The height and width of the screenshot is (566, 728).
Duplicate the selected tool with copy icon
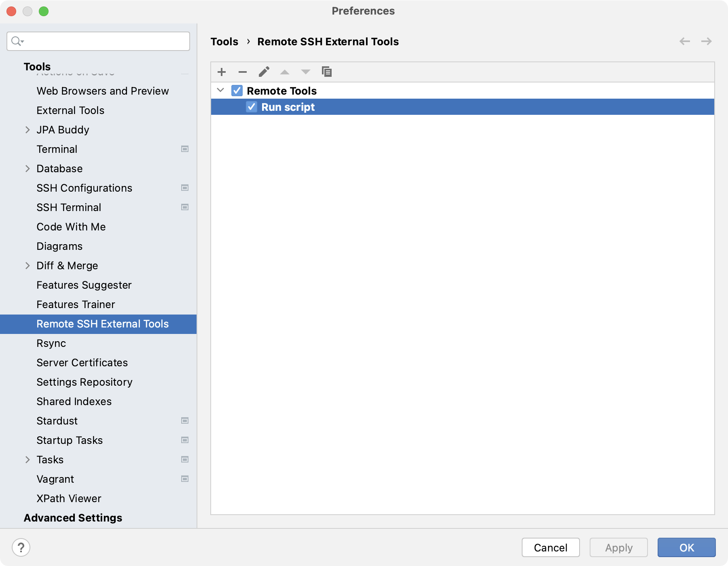(x=327, y=72)
